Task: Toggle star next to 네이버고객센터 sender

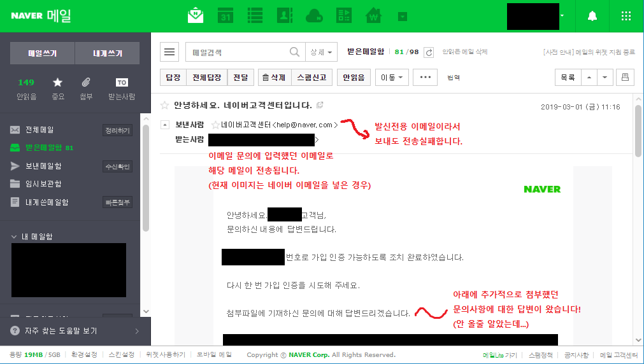Action: tap(215, 125)
